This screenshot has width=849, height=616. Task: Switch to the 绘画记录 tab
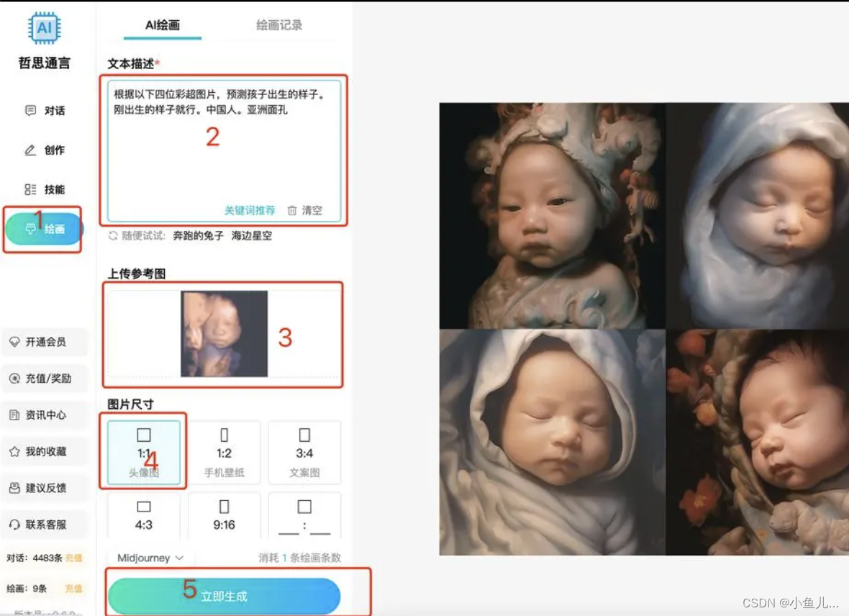(281, 24)
